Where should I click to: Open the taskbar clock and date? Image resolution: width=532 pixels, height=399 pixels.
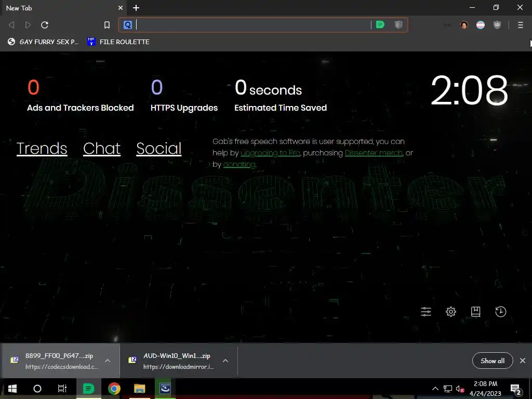[x=486, y=389]
